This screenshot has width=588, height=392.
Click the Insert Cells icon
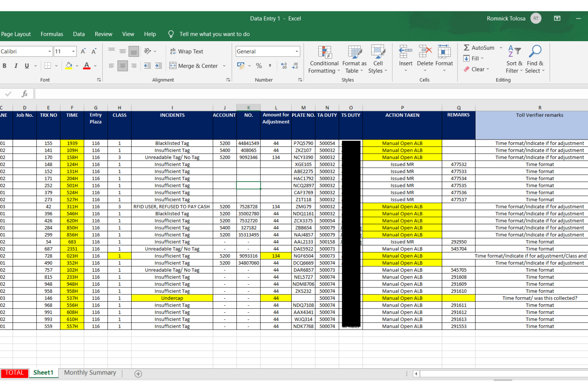click(x=406, y=51)
